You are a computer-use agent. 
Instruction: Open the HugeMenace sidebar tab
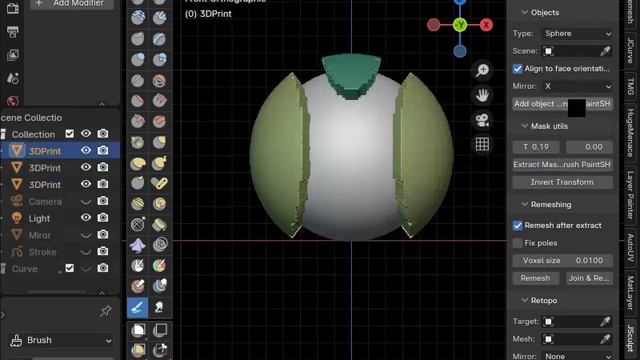tap(631, 133)
